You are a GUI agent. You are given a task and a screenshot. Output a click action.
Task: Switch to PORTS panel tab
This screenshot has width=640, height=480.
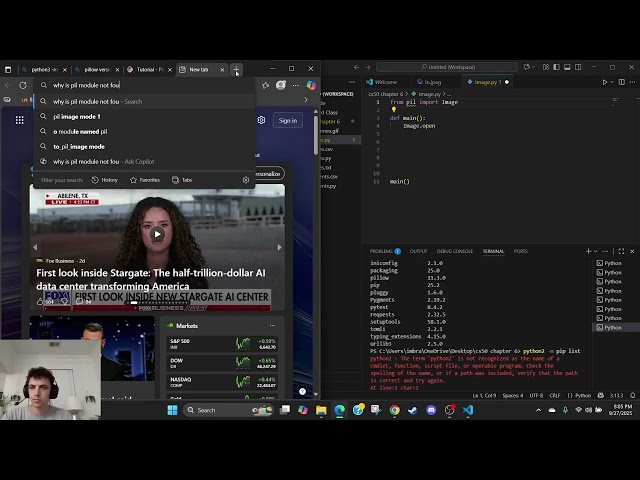520,251
